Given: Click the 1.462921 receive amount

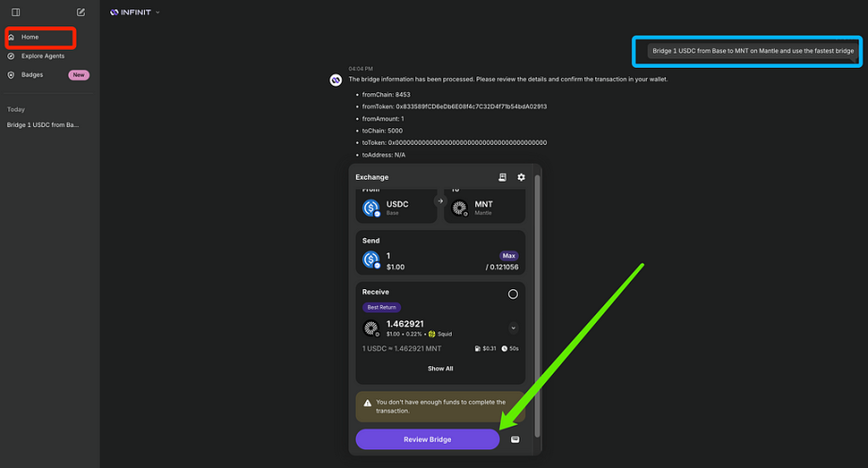Looking at the screenshot, I should [x=405, y=324].
